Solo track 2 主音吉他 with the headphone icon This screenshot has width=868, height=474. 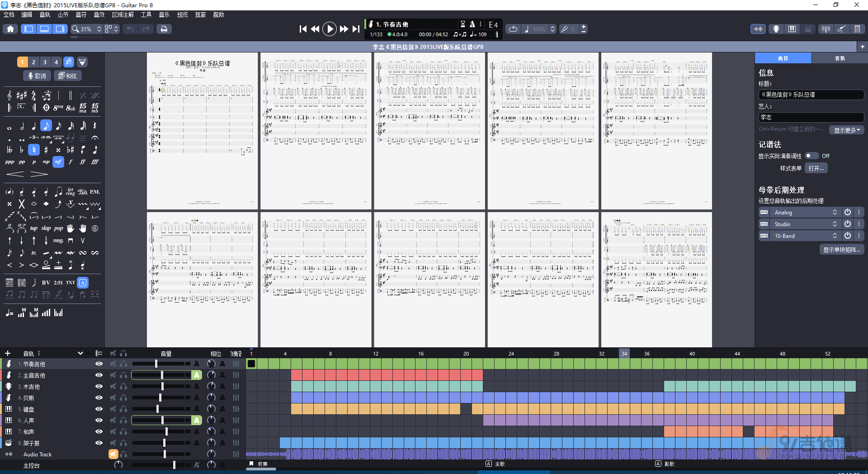123,375
